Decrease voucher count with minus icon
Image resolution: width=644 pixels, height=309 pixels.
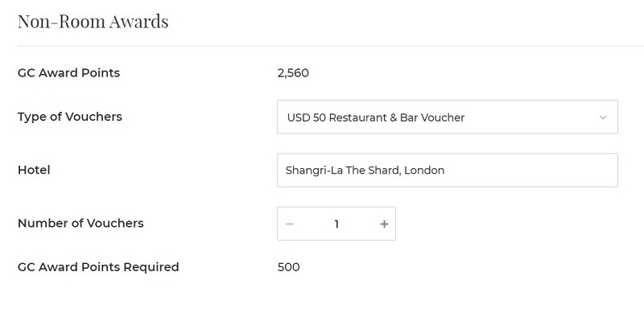290,224
